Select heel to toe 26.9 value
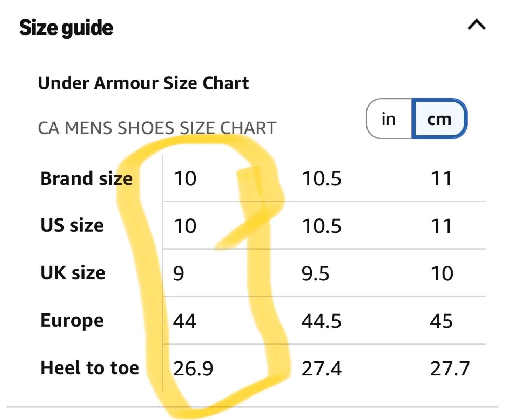This screenshot has height=420, width=505. [193, 368]
